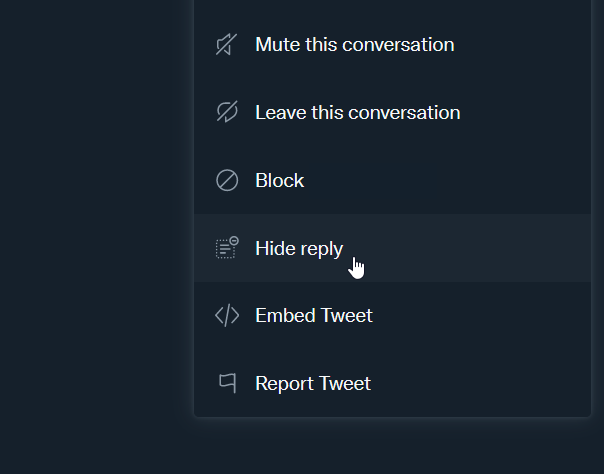Click the Report Tweet flag icon
Screen dimensions: 604x474
228,383
